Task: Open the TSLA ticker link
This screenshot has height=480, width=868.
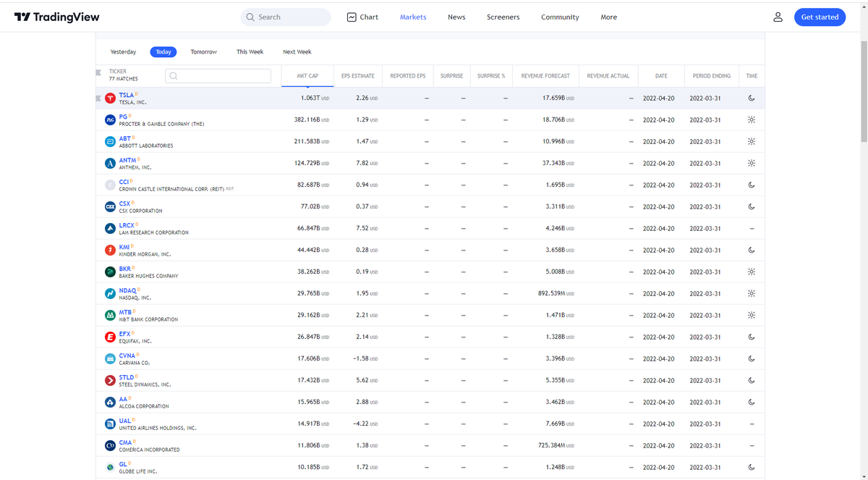Action: point(126,95)
